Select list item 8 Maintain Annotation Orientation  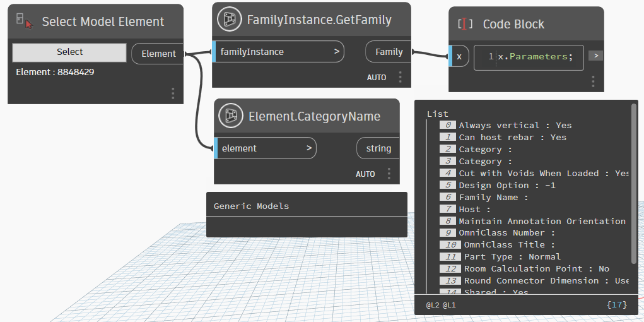pyautogui.click(x=534, y=221)
